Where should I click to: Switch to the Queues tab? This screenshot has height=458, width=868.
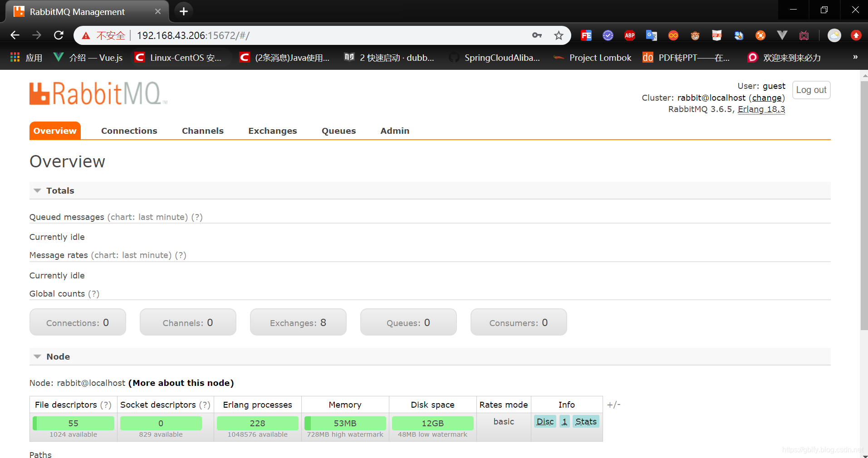click(339, 131)
